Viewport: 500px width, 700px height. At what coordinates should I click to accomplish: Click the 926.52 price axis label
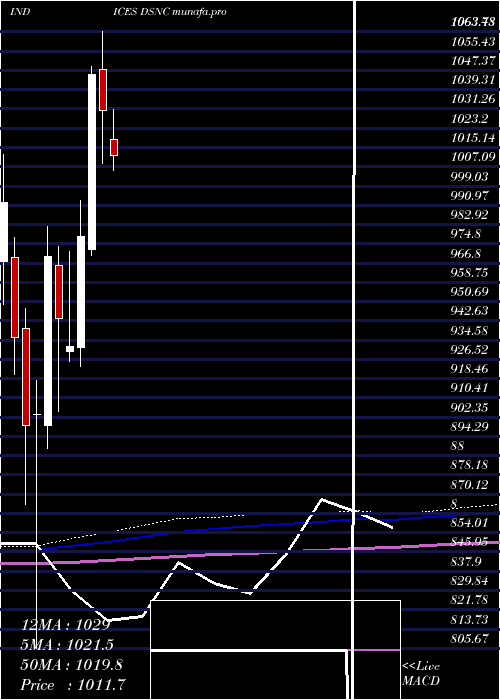point(470,350)
